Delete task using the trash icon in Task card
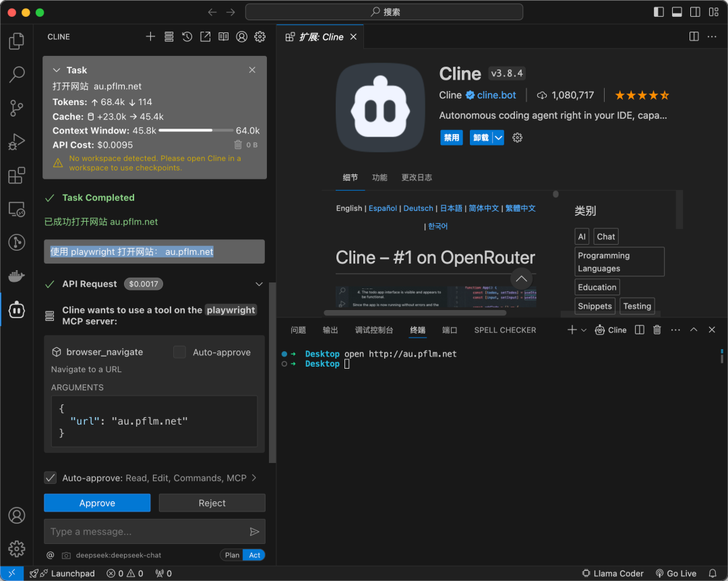Viewport: 728px width, 581px height. click(x=238, y=145)
